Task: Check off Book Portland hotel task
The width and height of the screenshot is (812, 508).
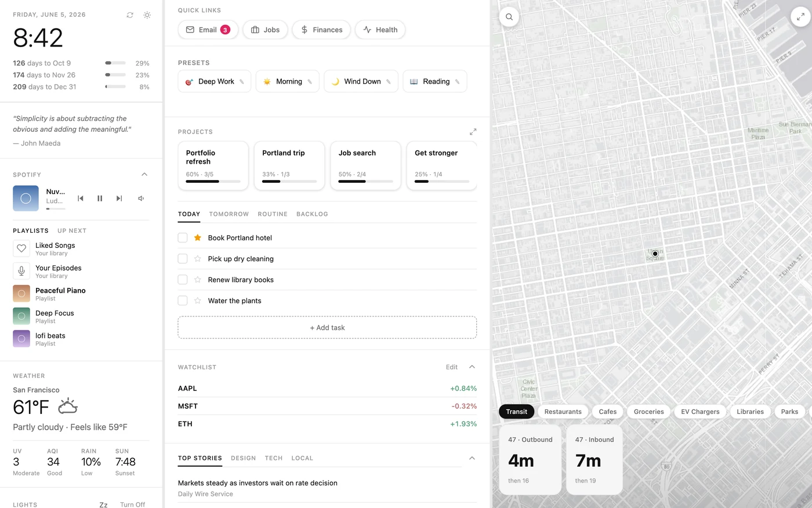Action: pos(183,238)
